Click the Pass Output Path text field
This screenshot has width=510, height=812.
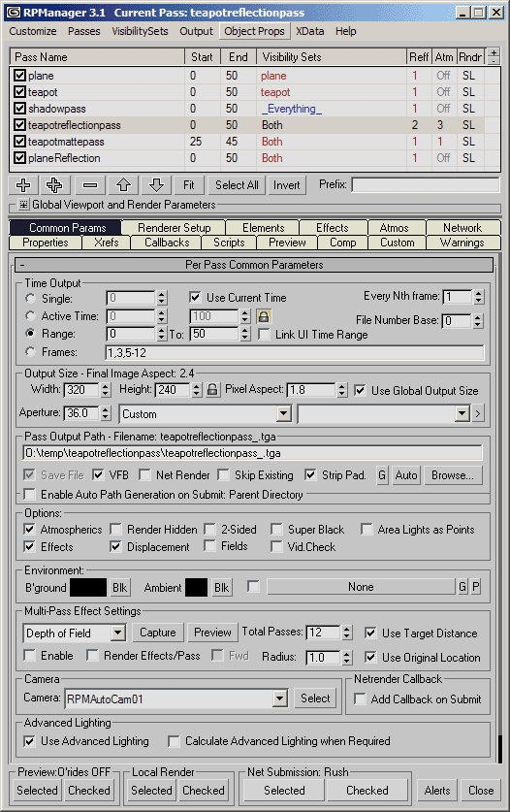pos(253,453)
